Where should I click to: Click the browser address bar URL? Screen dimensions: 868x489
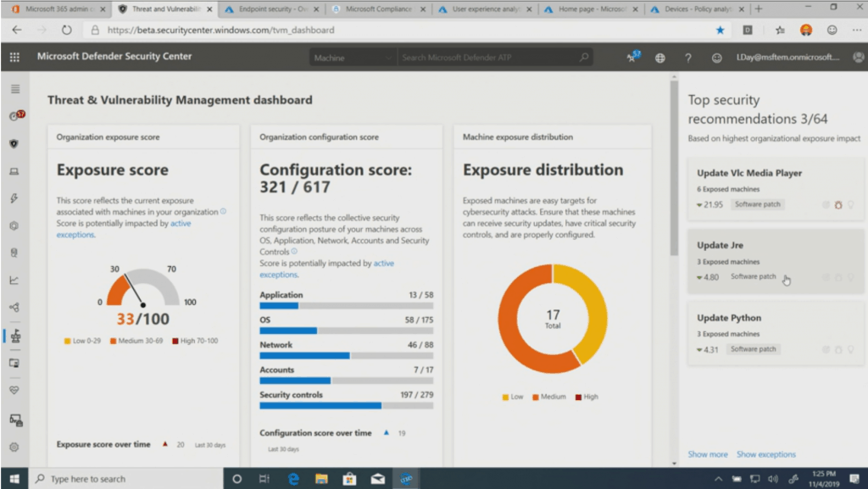pyautogui.click(x=221, y=30)
